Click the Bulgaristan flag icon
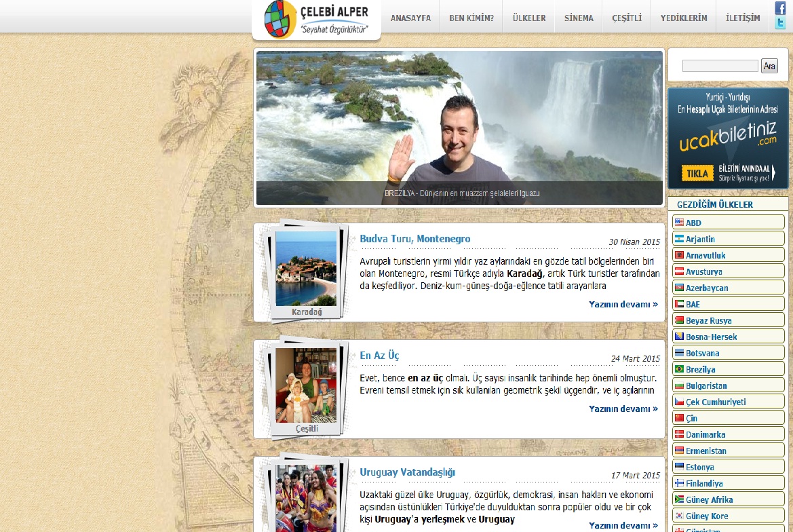 (x=679, y=385)
